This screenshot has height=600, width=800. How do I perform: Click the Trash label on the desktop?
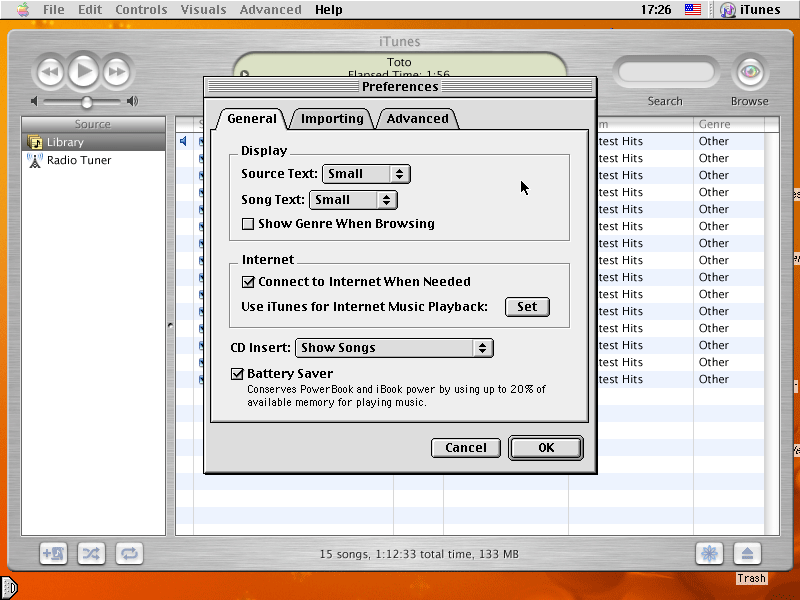[x=751, y=578]
